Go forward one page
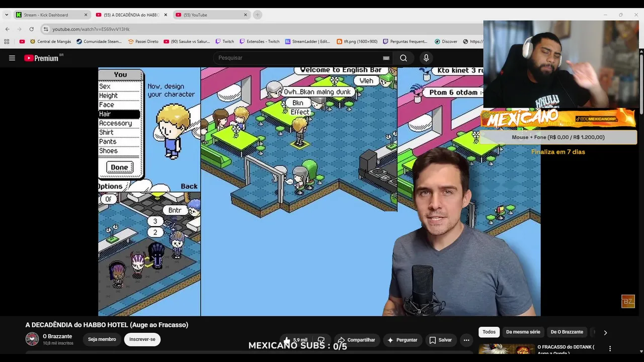Viewport: 644px width, 362px height. point(19,29)
